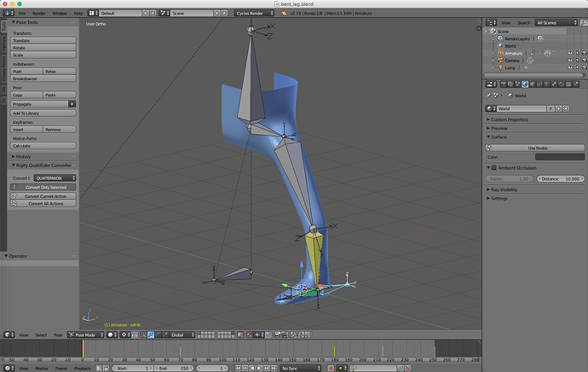Open the Window menu

60,13
